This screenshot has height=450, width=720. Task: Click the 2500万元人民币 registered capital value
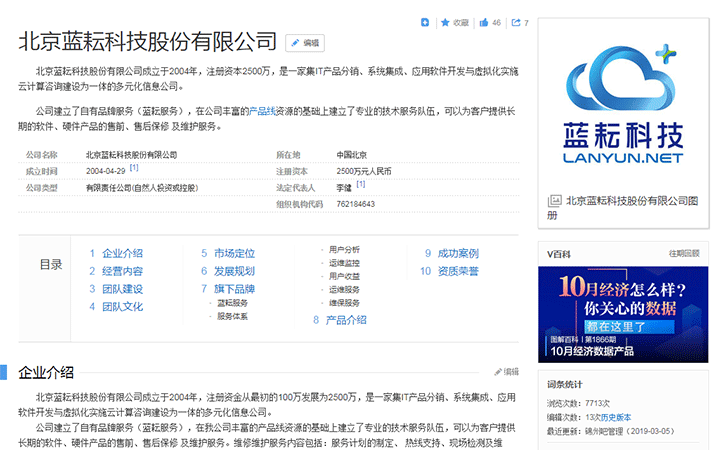coord(364,171)
